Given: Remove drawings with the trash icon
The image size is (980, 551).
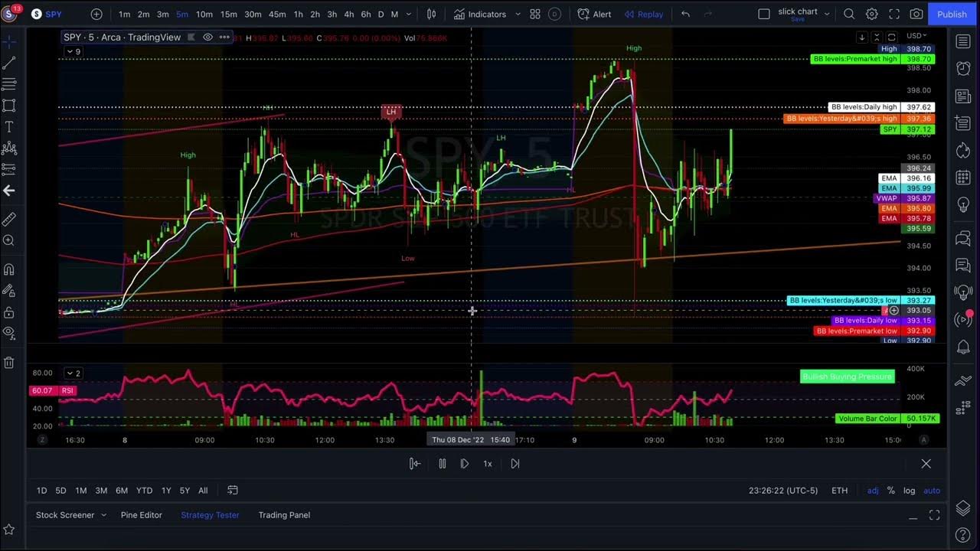Looking at the screenshot, I should [9, 363].
